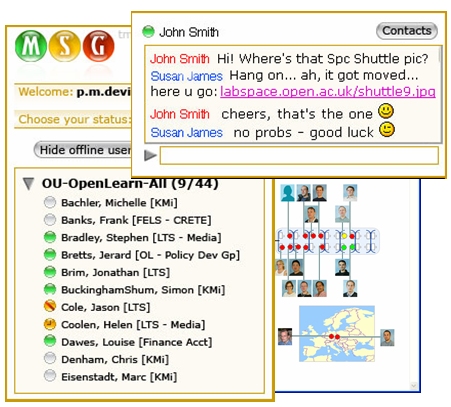
Task: Open the Contacts button in chat window
Action: [407, 31]
